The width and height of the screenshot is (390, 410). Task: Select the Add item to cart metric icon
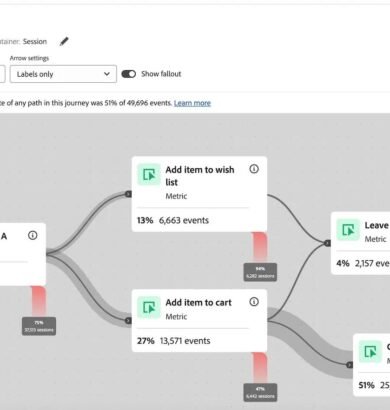tap(149, 307)
